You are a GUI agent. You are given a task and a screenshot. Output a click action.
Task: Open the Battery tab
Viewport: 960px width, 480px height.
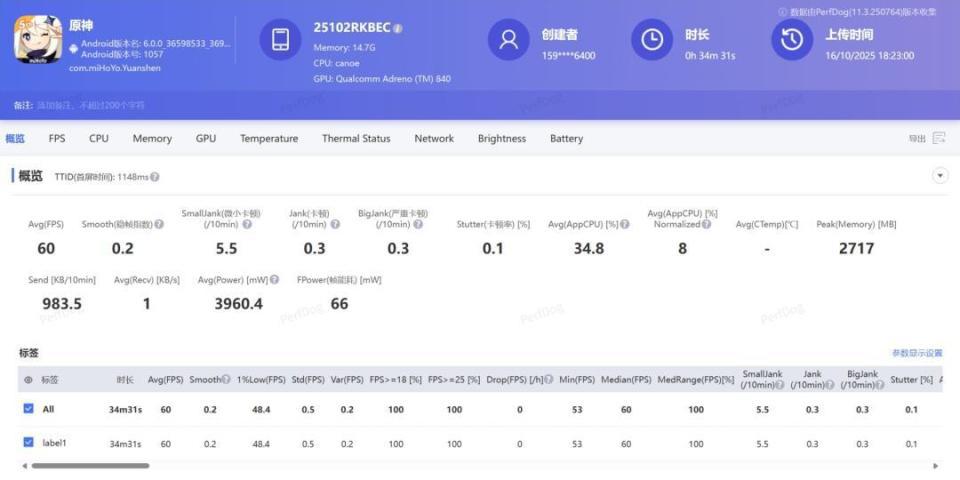click(x=566, y=139)
